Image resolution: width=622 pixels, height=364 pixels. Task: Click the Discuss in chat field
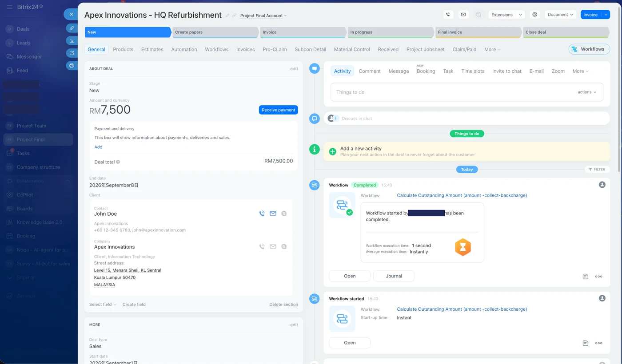point(466,119)
